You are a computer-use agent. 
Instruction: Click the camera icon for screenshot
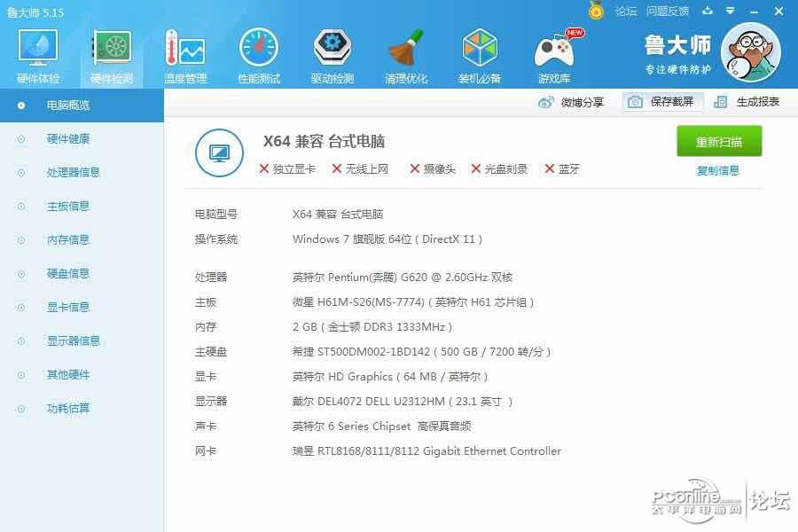pos(635,102)
